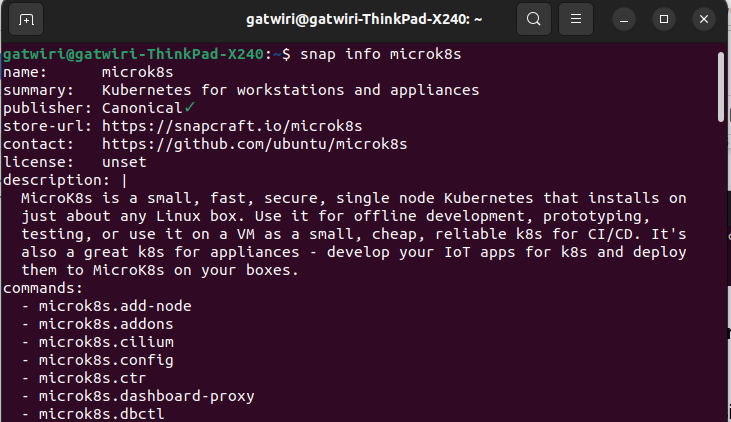Click description line starting 'just about any Linux'
Viewport: 731px width, 422px height.
pyautogui.click(x=336, y=216)
